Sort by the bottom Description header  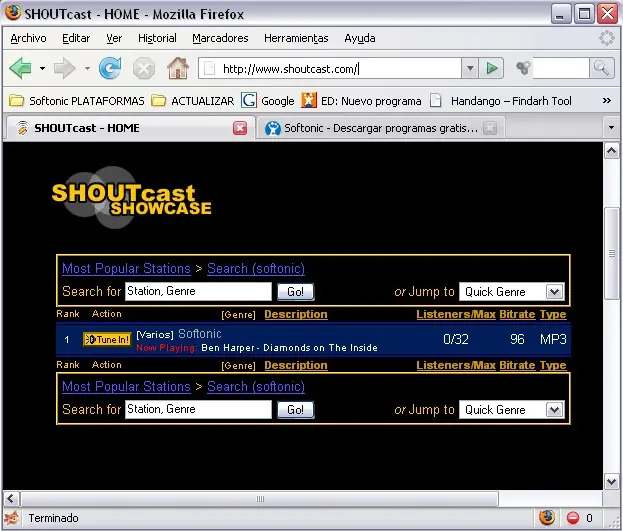point(296,365)
